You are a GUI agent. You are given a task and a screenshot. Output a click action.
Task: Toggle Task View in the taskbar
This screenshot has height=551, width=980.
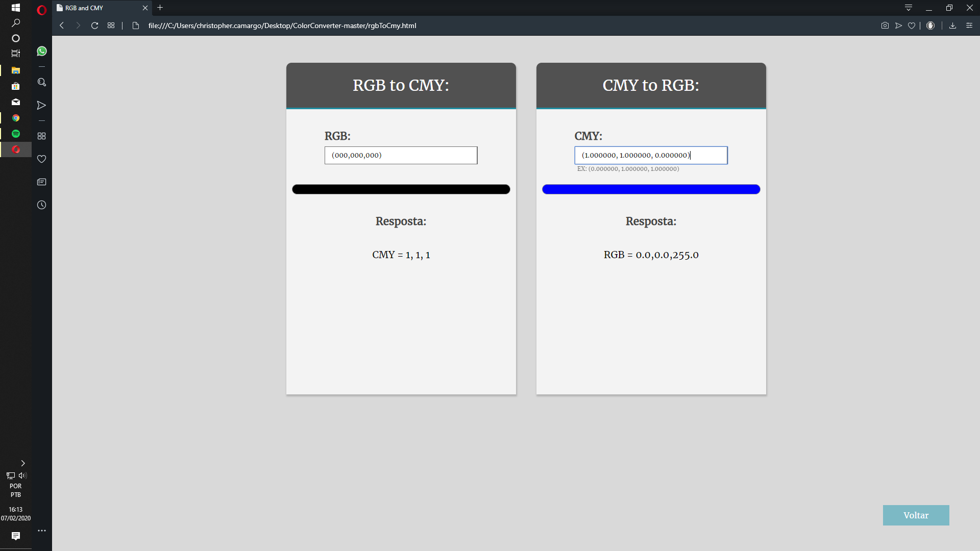pyautogui.click(x=16, y=53)
